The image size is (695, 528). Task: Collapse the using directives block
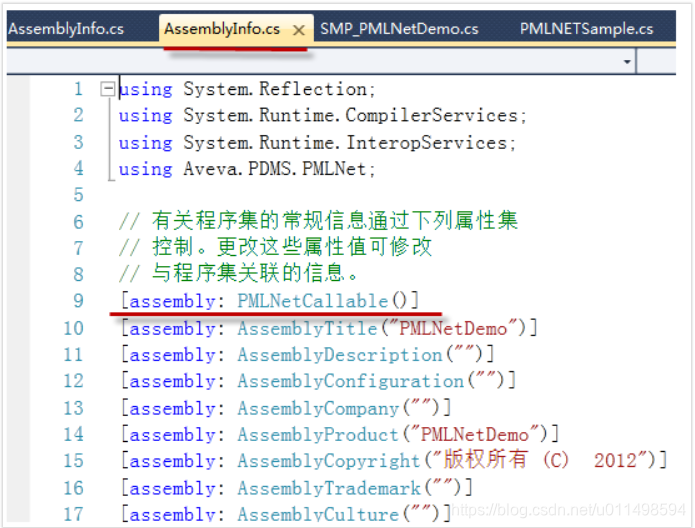[107, 89]
